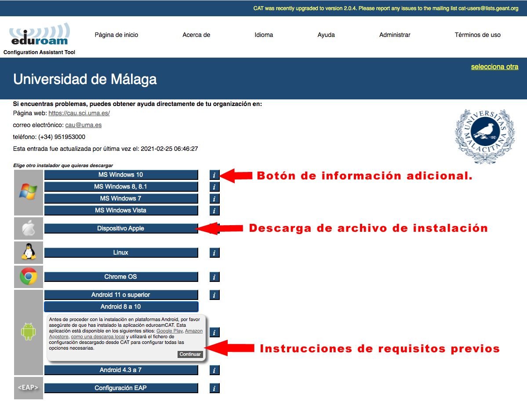The width and height of the screenshot is (527, 420).
Task: Show info for Chrome OS installer
Action: 214,277
